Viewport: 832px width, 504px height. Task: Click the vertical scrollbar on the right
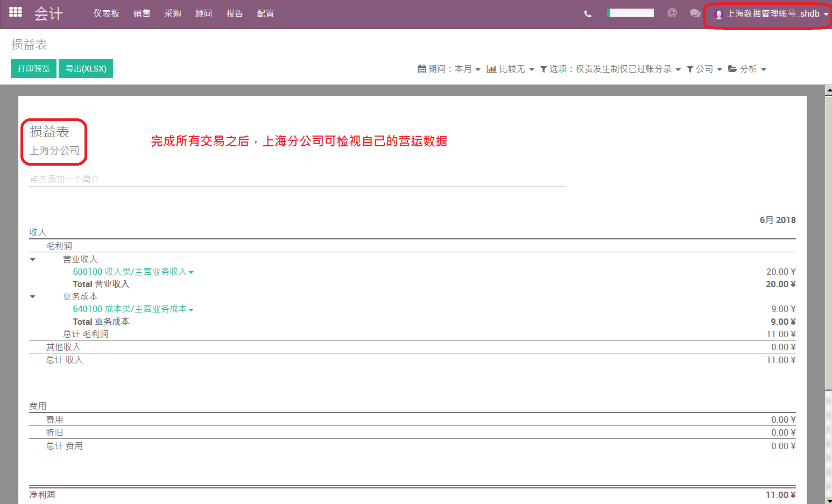click(828, 237)
